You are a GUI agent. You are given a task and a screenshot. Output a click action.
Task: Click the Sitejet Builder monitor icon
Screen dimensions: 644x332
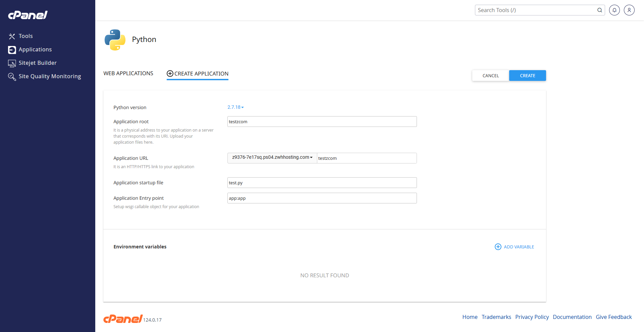click(12, 63)
